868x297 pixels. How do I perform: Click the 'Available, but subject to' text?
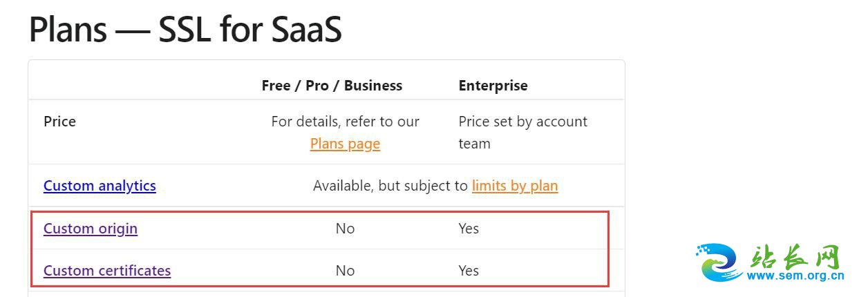(x=390, y=186)
